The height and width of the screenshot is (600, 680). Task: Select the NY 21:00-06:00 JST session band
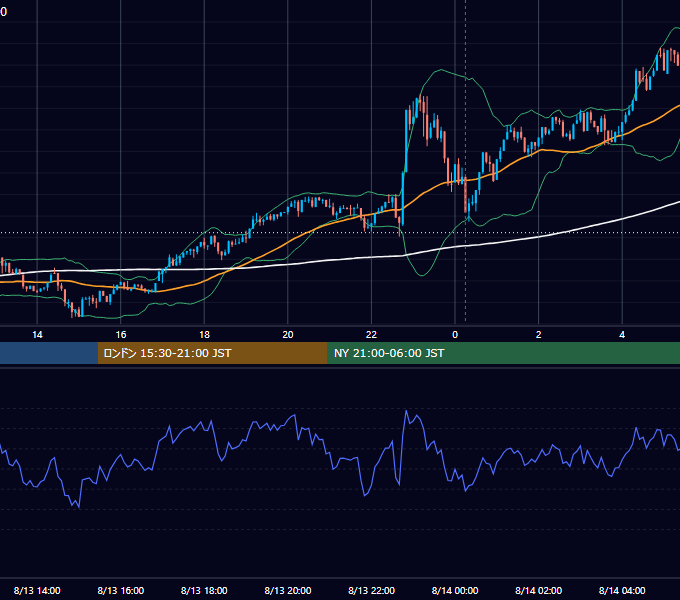coord(503,353)
